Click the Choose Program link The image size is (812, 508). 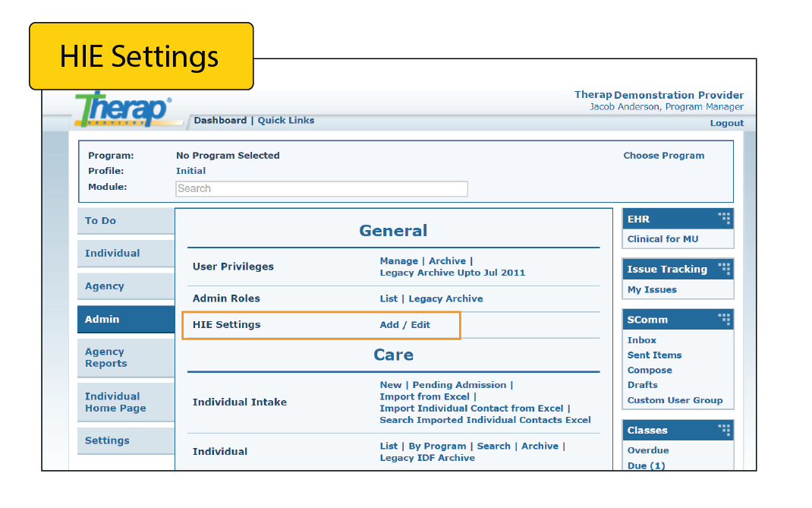[663, 156]
